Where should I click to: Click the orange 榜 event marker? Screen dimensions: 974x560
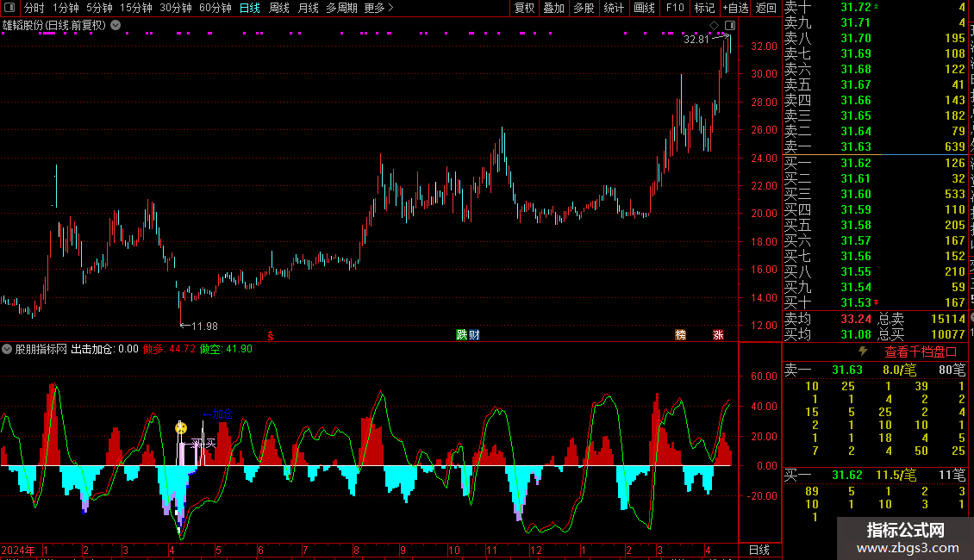click(x=681, y=334)
